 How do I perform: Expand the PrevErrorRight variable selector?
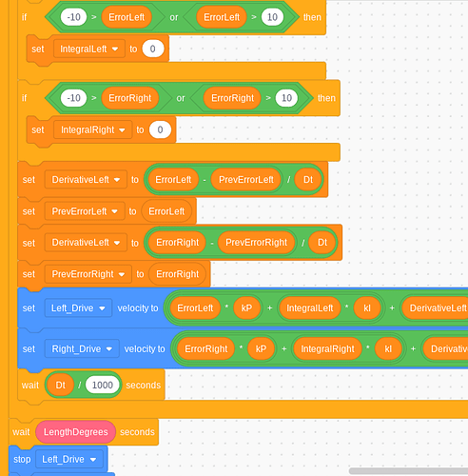(x=88, y=274)
